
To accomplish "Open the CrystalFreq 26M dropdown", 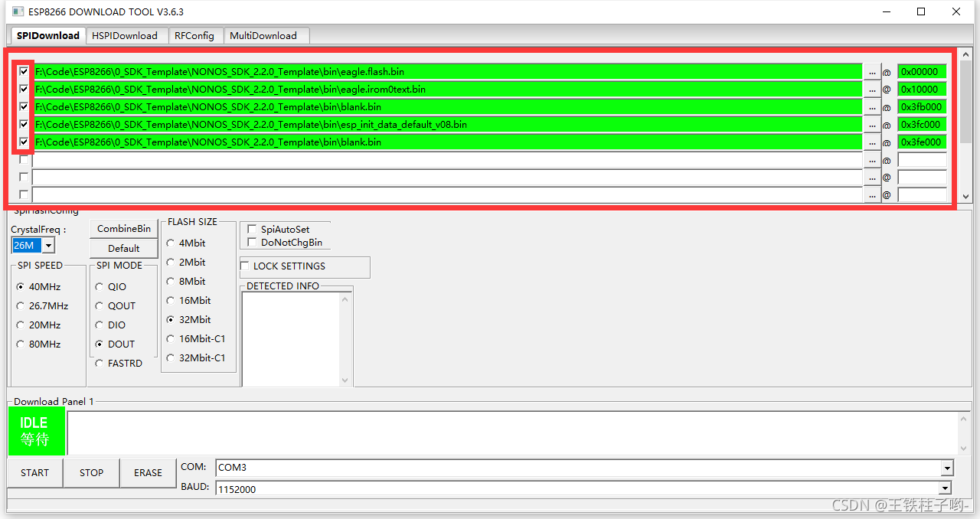I will pos(48,245).
